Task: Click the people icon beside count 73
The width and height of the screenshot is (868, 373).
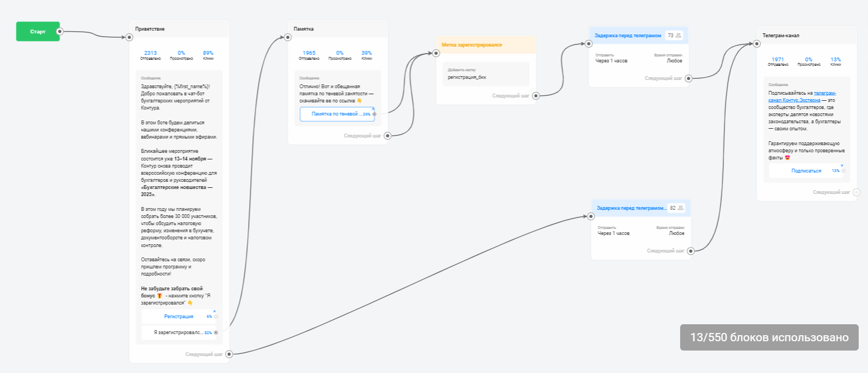Action: [x=679, y=36]
